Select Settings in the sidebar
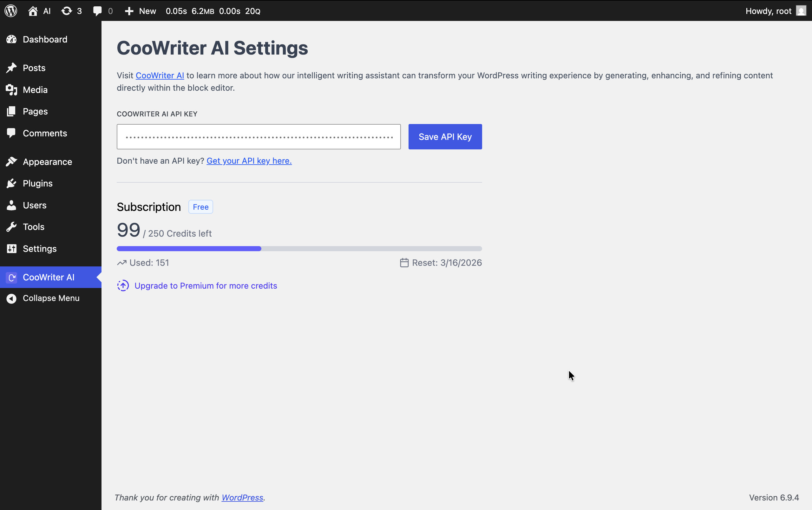The width and height of the screenshot is (812, 510). [x=39, y=248]
